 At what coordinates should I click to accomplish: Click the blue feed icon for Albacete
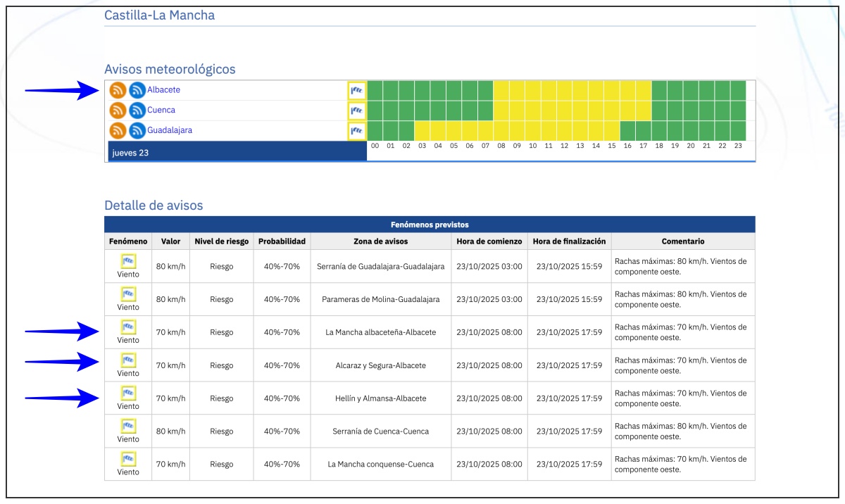[137, 91]
